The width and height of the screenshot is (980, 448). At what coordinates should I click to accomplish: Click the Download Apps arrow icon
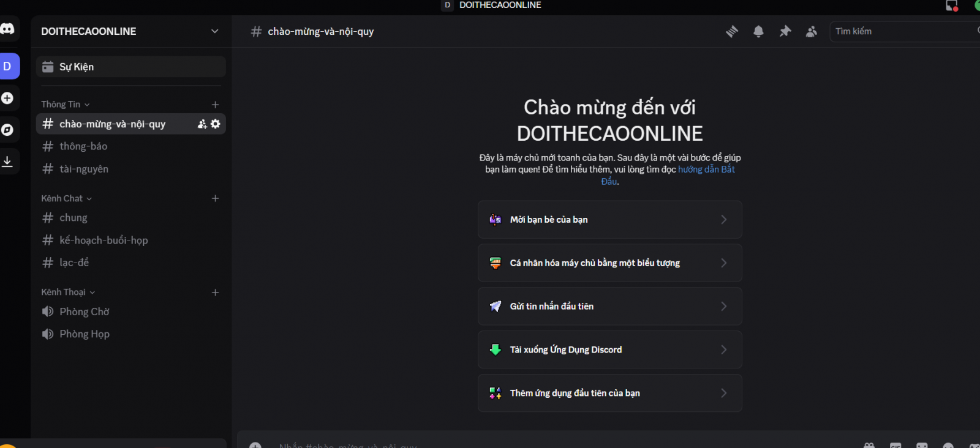[x=7, y=162]
